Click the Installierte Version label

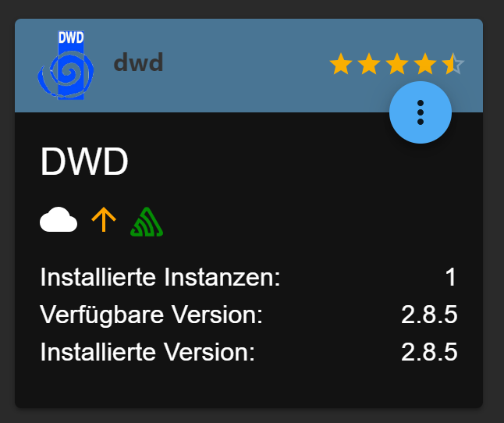[x=147, y=352]
